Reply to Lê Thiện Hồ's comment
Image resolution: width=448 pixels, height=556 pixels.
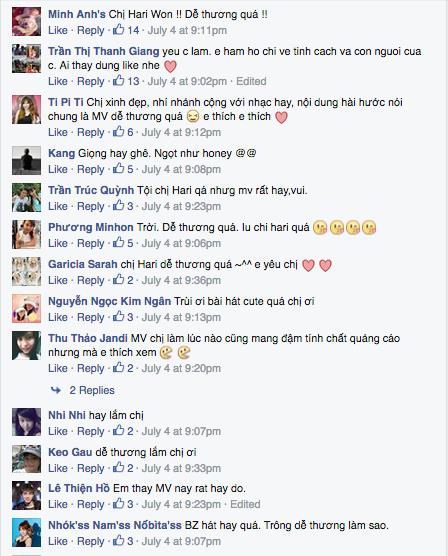91,504
